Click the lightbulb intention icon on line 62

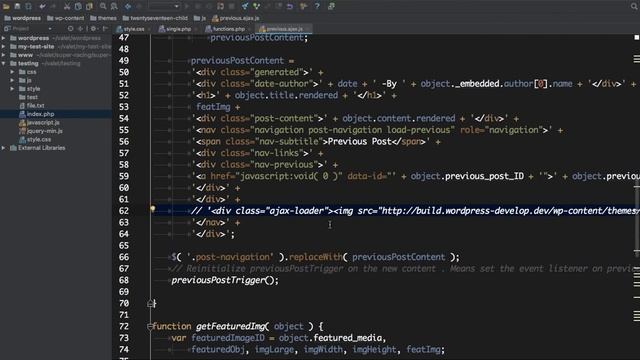pyautogui.click(x=153, y=209)
